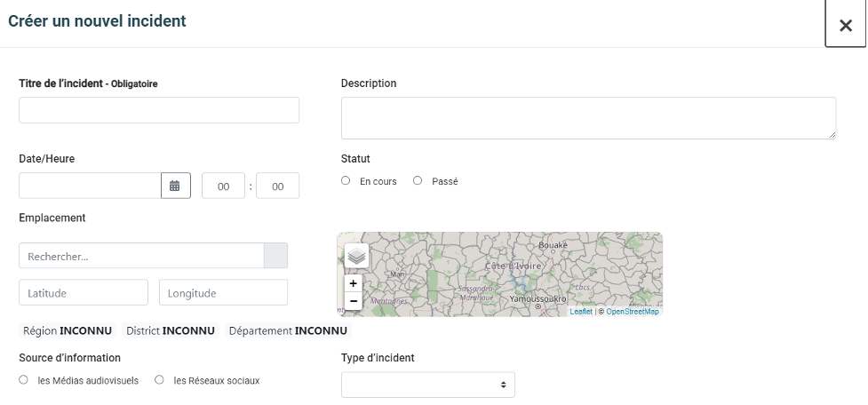Click the 'Région INCONNU' tag
The height and width of the screenshot is (405, 868).
coord(68,331)
